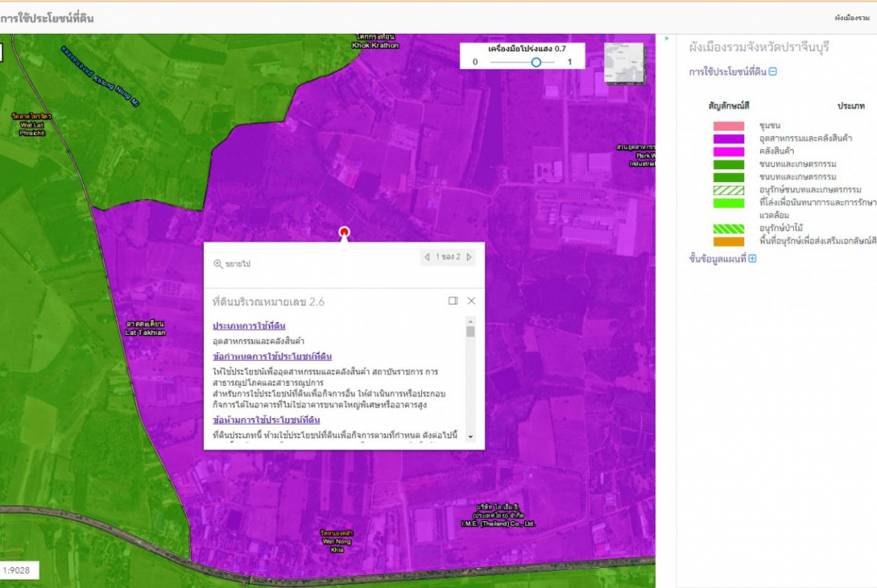Select the purple อุตสาหกรรมและคลังสินค้า legend swatch

729,139
